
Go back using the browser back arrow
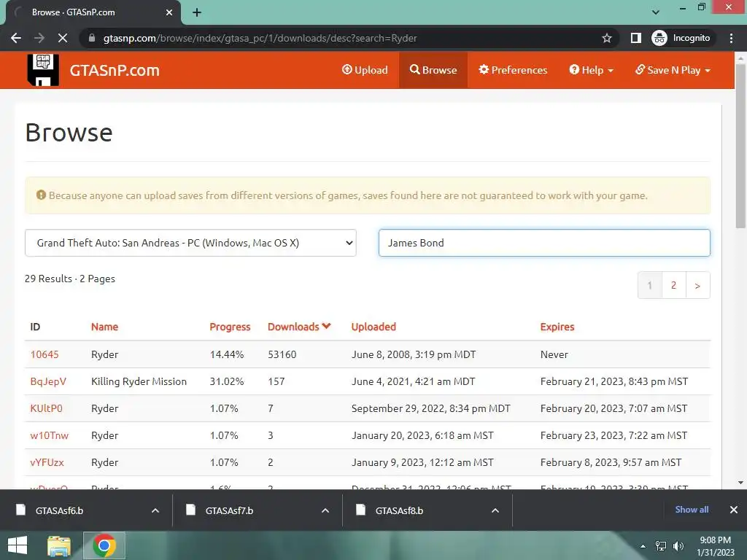pyautogui.click(x=16, y=38)
